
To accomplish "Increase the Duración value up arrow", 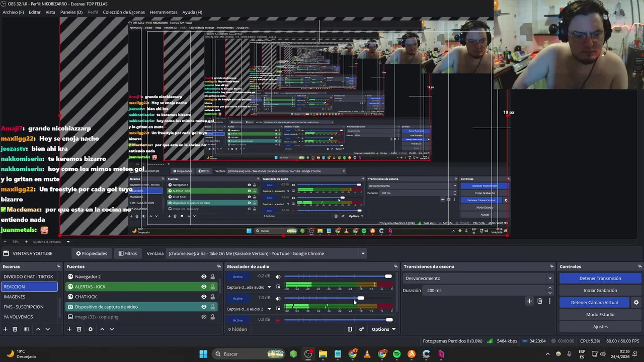I will (x=549, y=288).
